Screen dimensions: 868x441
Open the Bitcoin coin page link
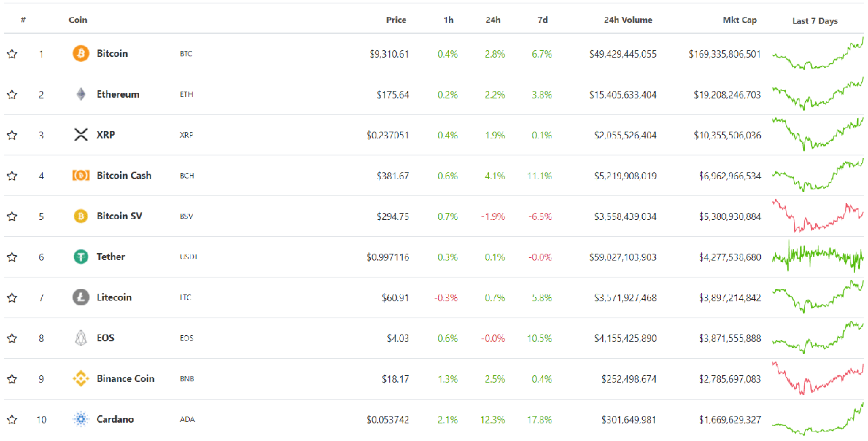coord(112,54)
